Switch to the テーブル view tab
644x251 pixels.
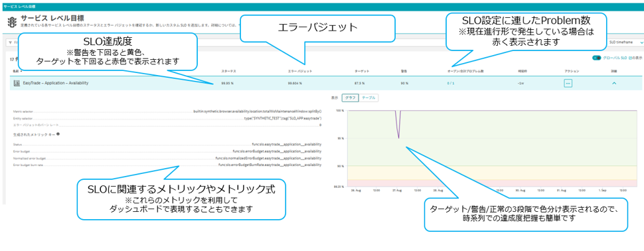[369, 98]
